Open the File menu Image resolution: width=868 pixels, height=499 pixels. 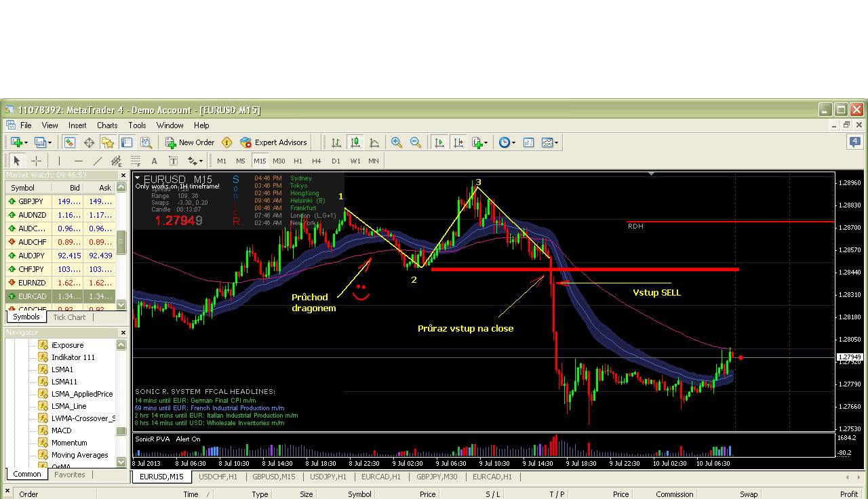tap(26, 125)
